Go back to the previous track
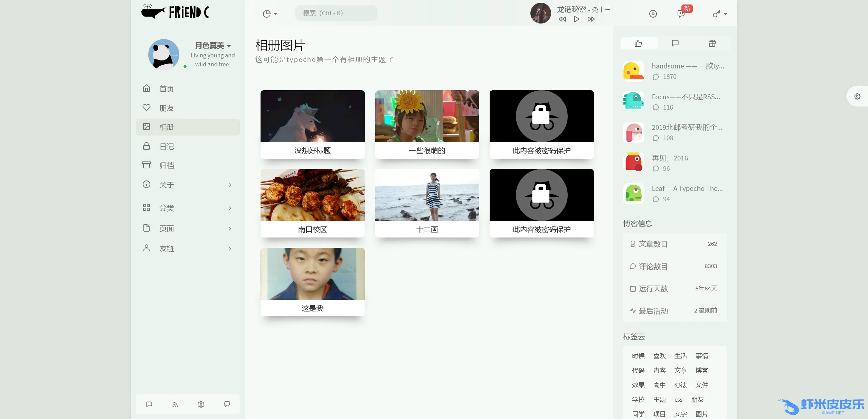Screen dimensions: 868x419 [562, 19]
